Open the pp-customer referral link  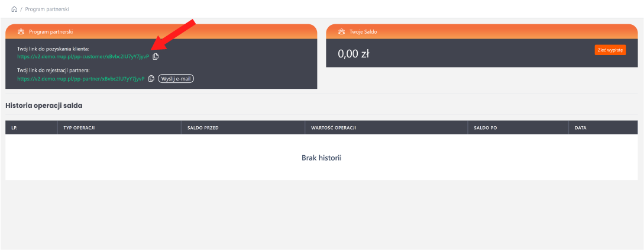point(83,57)
